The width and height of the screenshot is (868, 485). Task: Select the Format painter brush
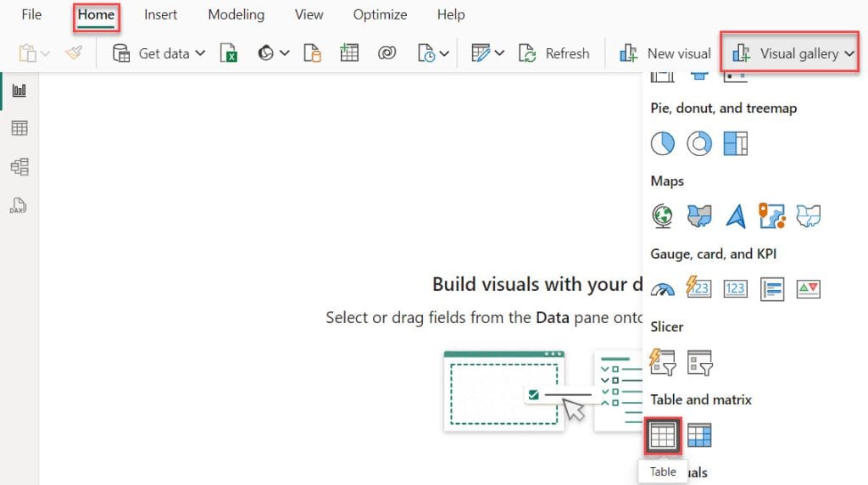[74, 53]
